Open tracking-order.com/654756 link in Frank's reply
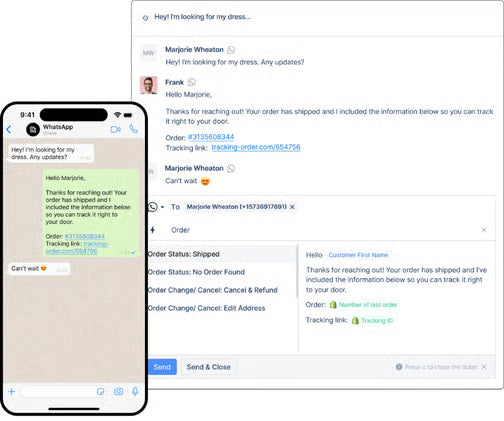 click(x=256, y=147)
